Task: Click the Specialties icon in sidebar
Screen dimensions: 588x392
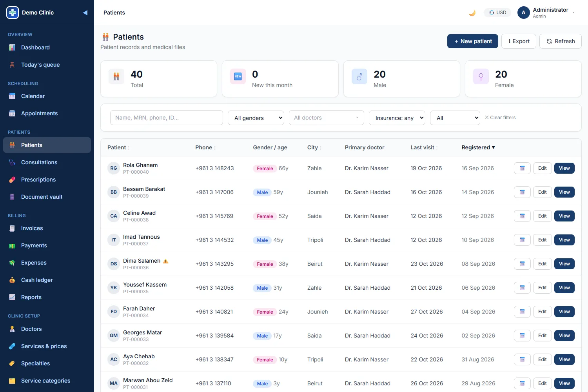Action: pos(12,363)
